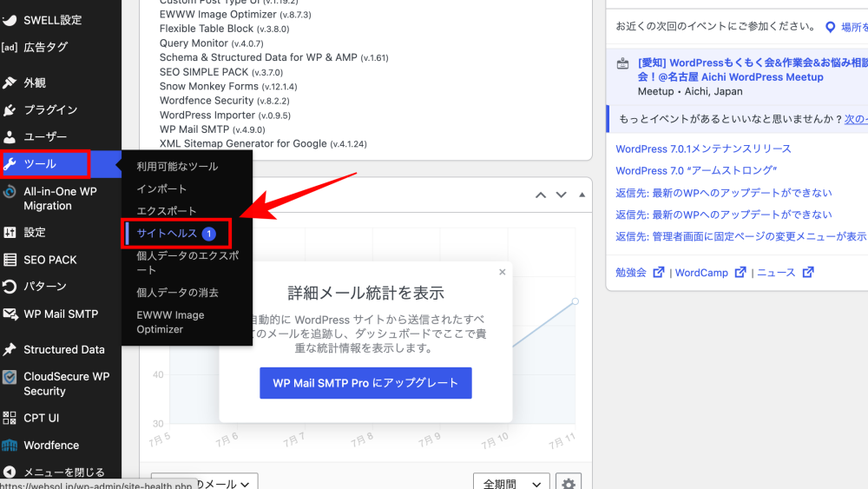Move the widget up with the chevron
This screenshot has height=489, width=868.
[541, 195]
